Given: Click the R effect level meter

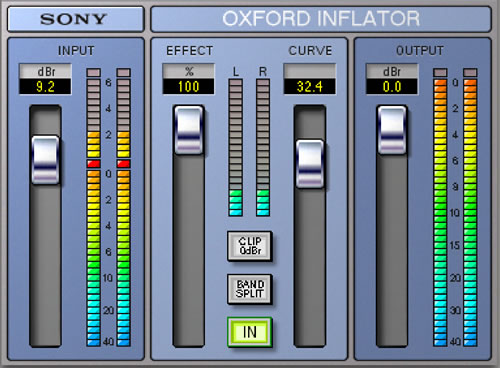Looking at the screenshot, I should 263,147.
